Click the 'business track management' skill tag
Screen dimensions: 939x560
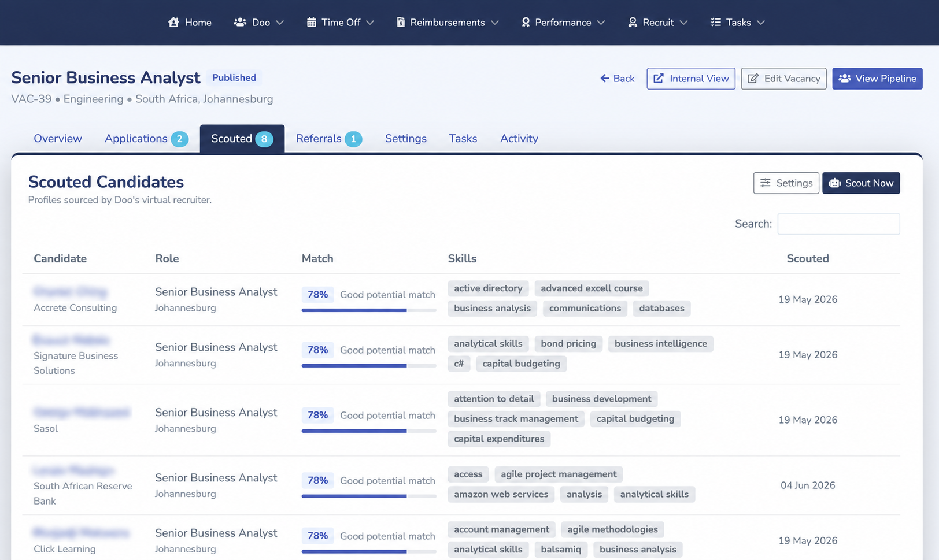coord(516,419)
